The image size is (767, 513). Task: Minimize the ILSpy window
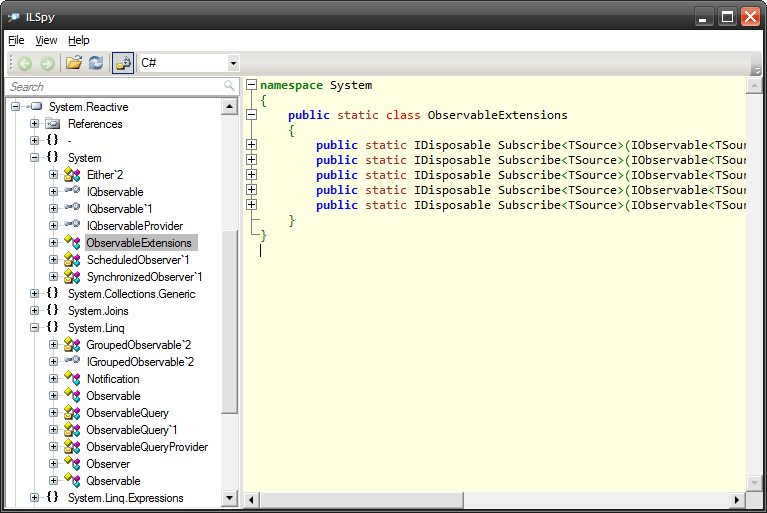[703, 17]
